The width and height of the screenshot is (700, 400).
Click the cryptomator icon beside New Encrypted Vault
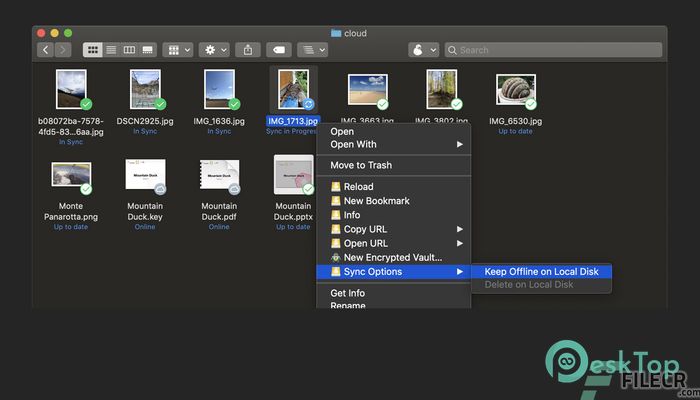[336, 258]
